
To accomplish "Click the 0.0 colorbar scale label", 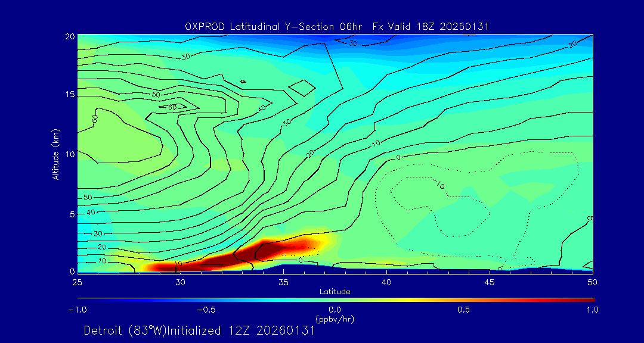I will coord(335,310).
